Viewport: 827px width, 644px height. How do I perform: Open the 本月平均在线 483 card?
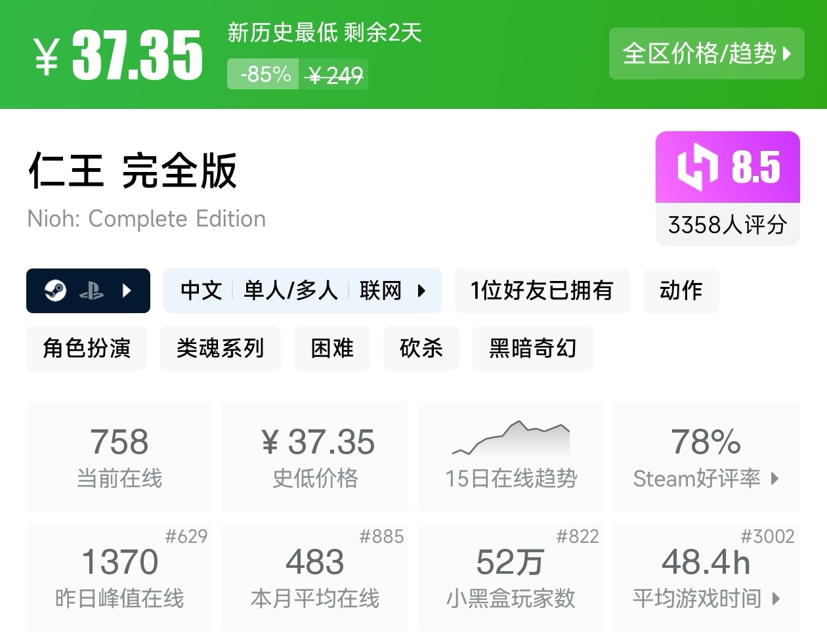(316, 577)
